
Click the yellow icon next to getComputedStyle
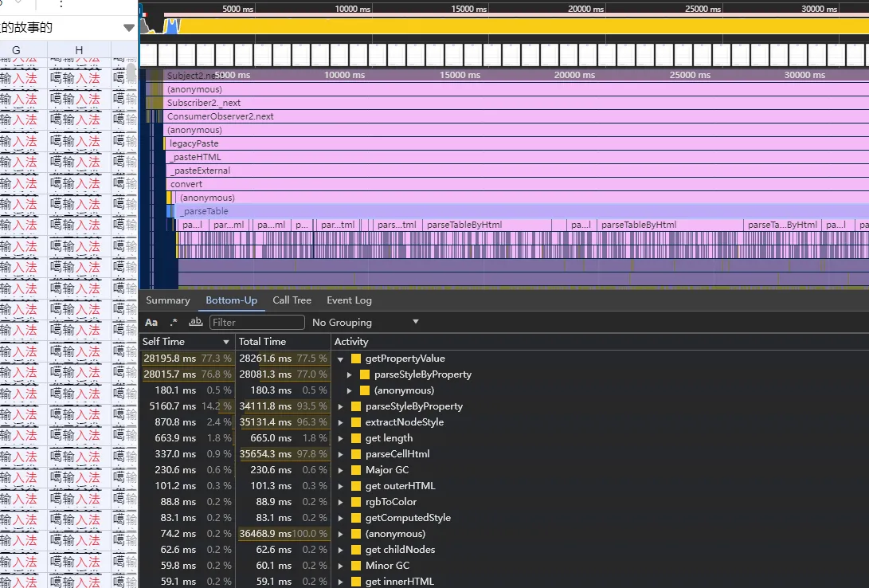(356, 518)
